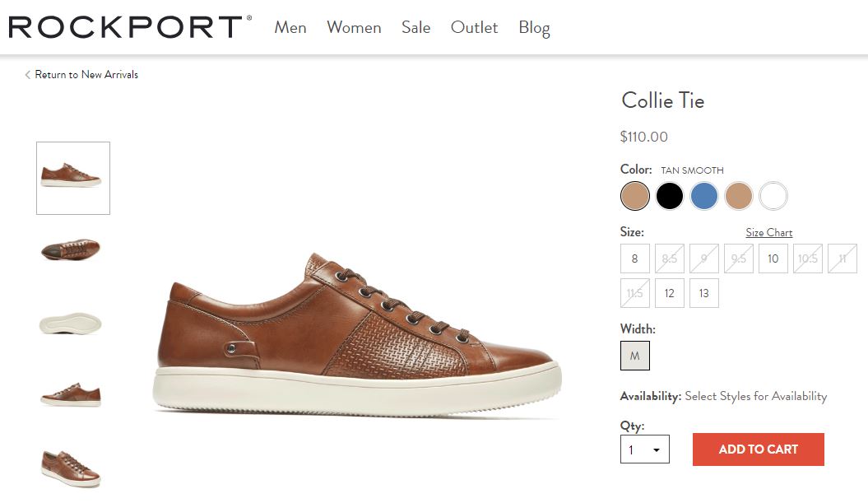
Task: Select the M width option
Action: (x=635, y=356)
